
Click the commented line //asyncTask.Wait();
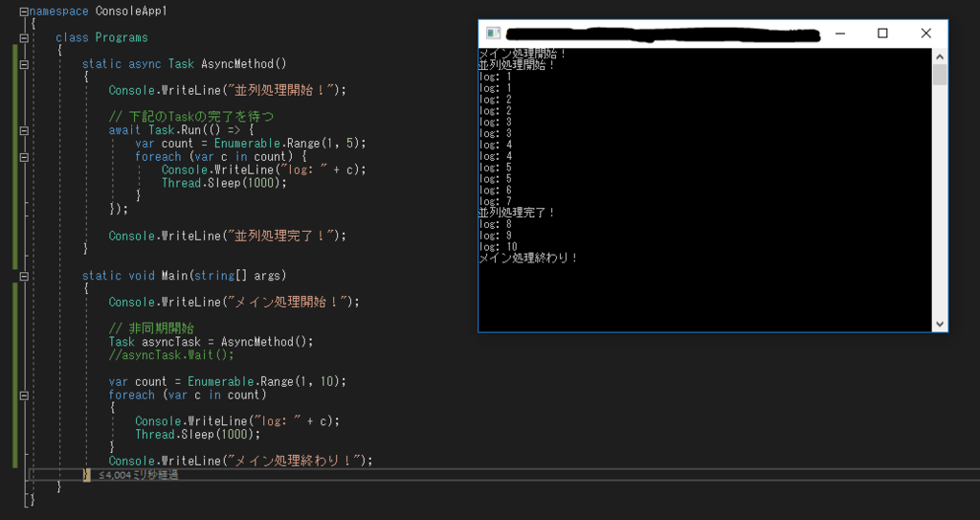click(171, 354)
